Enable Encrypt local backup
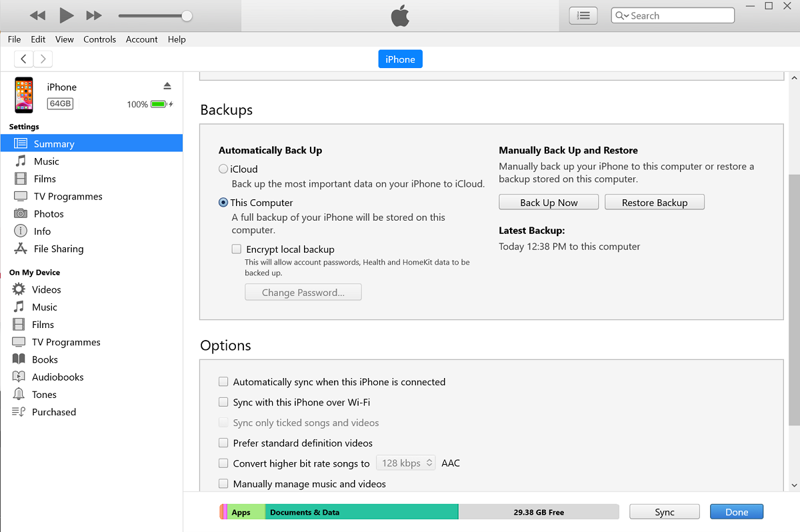The image size is (800, 532). tap(237, 249)
